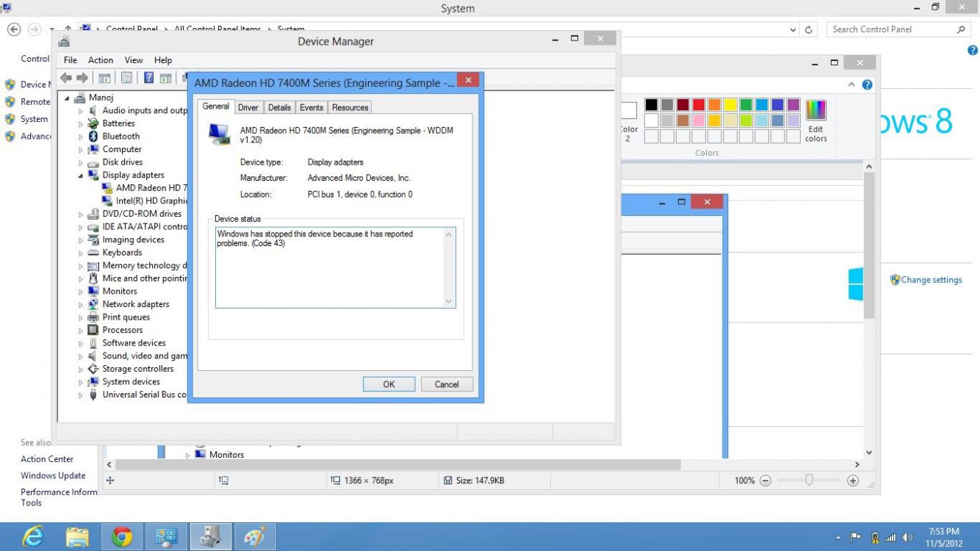980x551 pixels.
Task: Click the refresh icon in System address bar
Action: pyautogui.click(x=809, y=30)
